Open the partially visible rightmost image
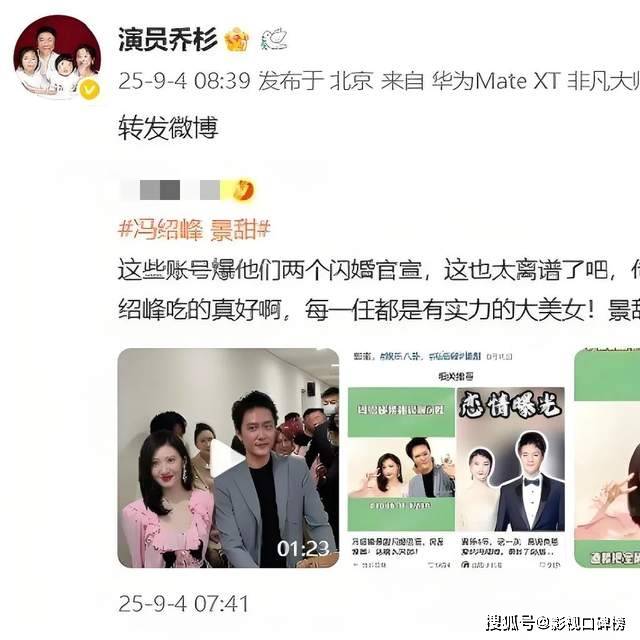This screenshot has height=640, width=640. click(x=607, y=458)
